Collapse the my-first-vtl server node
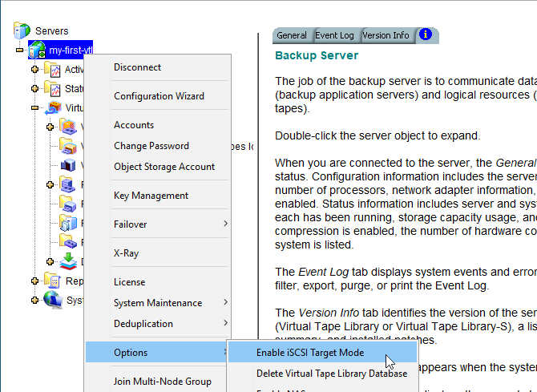The width and height of the screenshot is (537, 392). coord(20,50)
